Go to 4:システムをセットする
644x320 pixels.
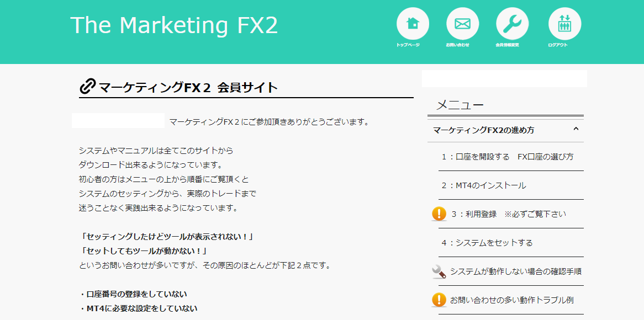pos(487,243)
